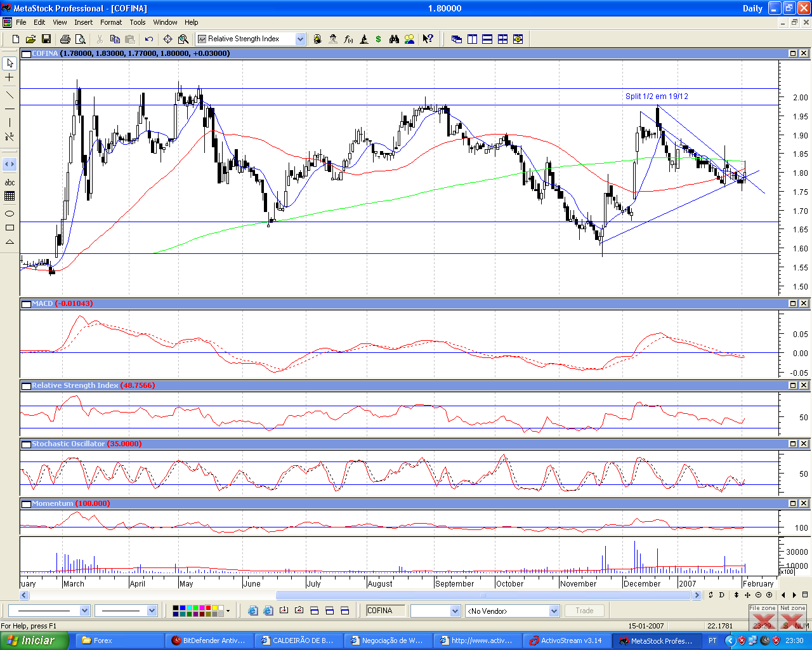Open the Tools menu
Image resolution: width=812 pixels, height=650 pixels.
tap(138, 22)
